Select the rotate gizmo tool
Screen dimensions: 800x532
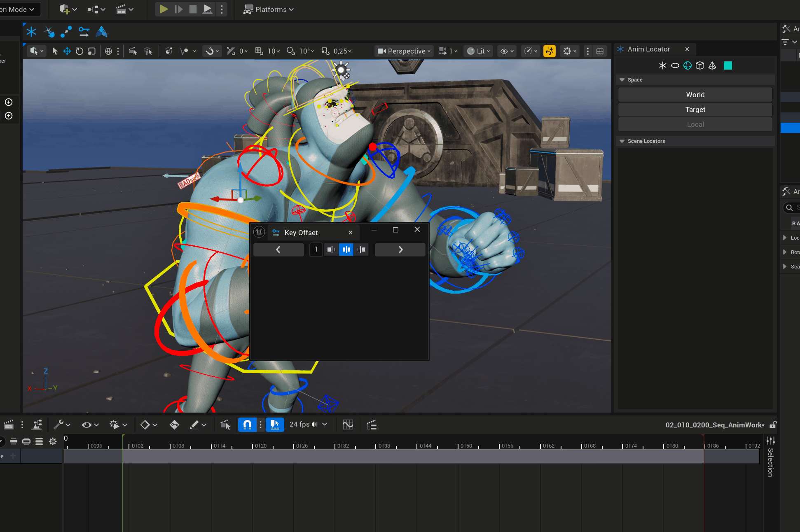[80, 51]
